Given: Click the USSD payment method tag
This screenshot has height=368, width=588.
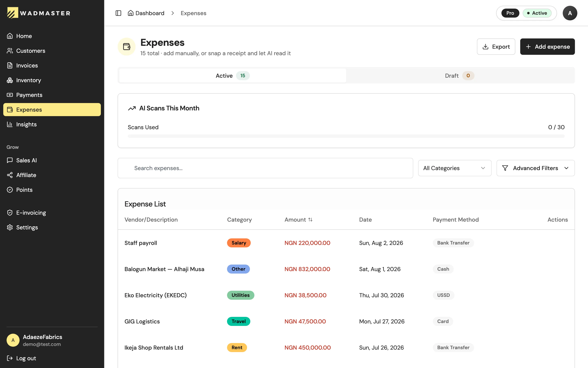Looking at the screenshot, I should 443,295.
